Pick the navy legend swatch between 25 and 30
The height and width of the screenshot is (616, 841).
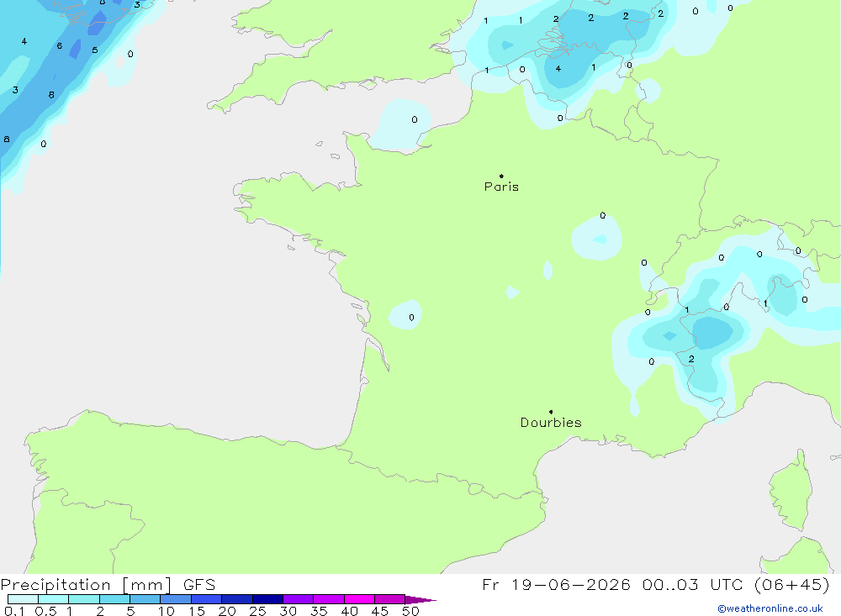(x=267, y=599)
